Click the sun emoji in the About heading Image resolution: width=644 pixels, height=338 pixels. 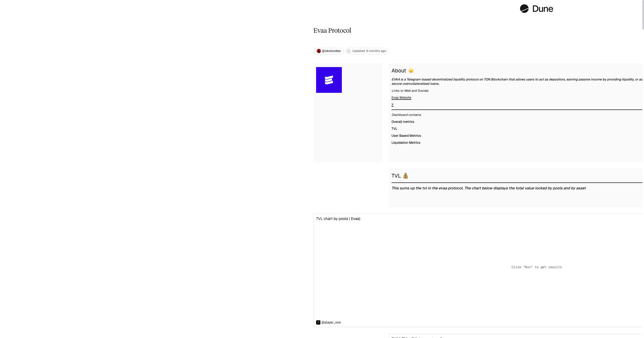pyautogui.click(x=411, y=71)
